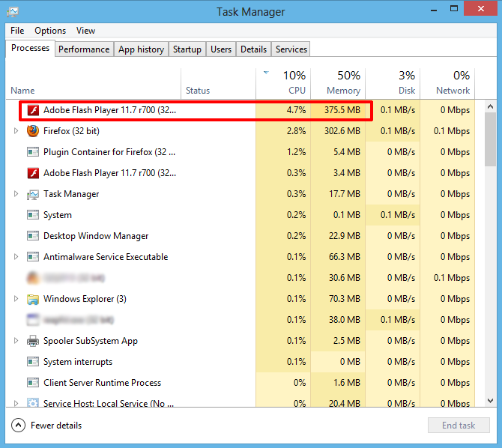This screenshot has height=448, width=502.
Task: Expand the Task Manager process entry
Action: pyautogui.click(x=16, y=194)
